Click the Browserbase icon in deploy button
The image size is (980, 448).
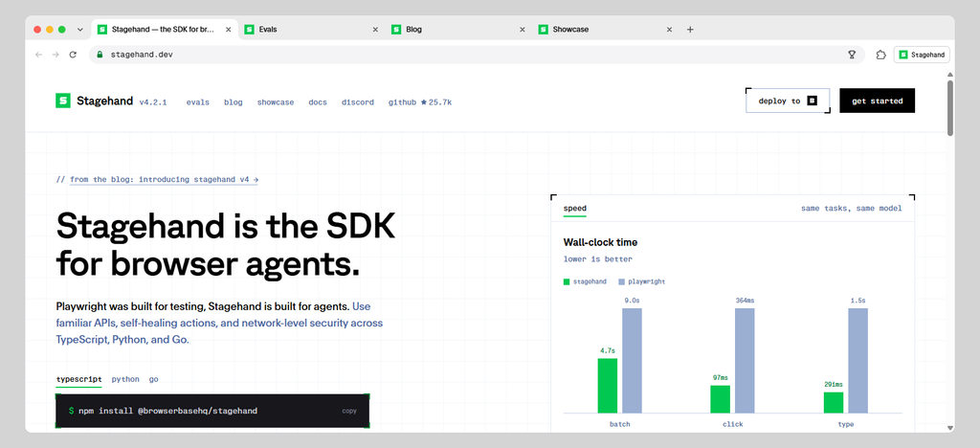(812, 101)
